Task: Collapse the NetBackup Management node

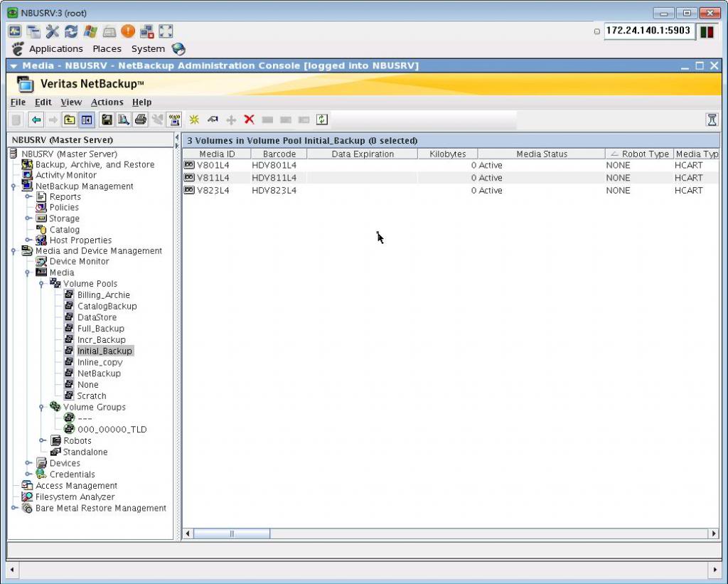Action: (14, 186)
